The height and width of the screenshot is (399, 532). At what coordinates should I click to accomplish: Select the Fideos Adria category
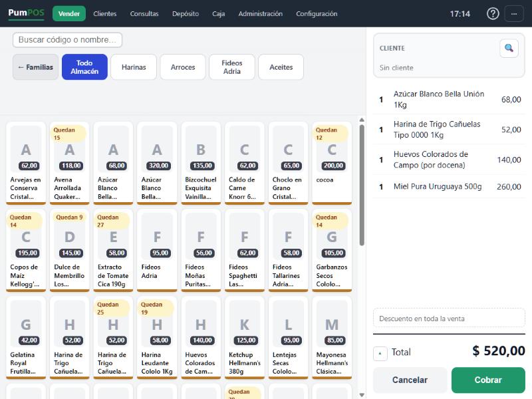231,67
